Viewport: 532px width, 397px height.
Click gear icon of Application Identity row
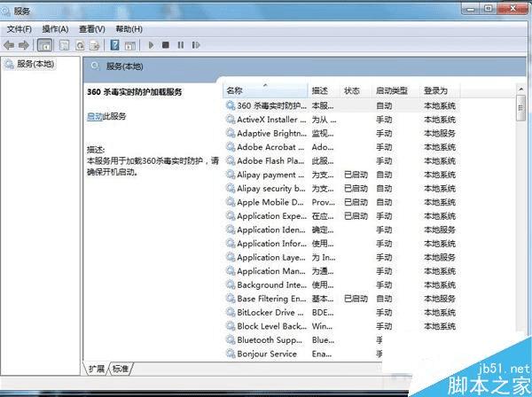tap(231, 230)
